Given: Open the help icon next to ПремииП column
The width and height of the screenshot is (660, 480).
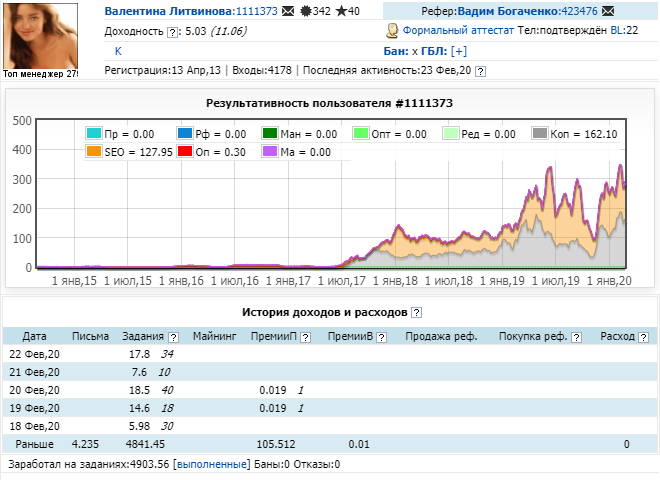Looking at the screenshot, I should (306, 337).
